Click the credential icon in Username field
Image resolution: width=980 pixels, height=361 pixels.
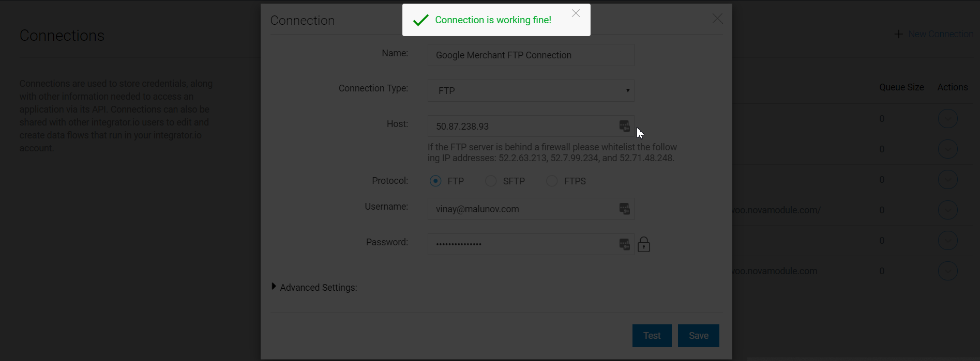coord(625,209)
